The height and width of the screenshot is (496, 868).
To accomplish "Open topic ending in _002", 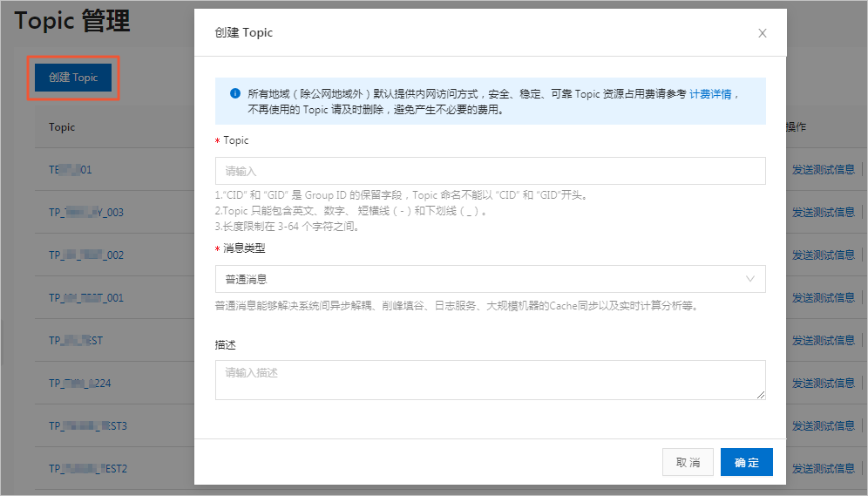I will [86, 255].
